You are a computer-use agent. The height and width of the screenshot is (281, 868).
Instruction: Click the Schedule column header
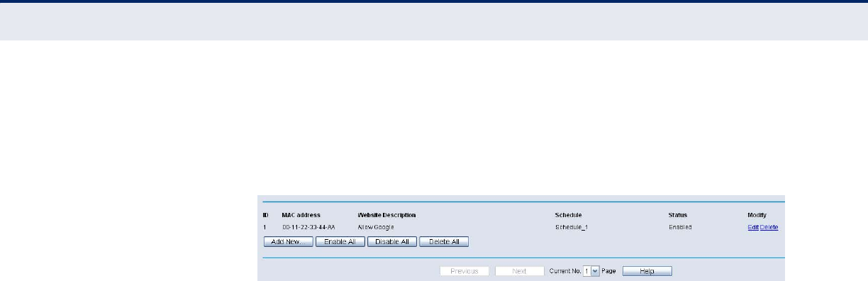click(x=568, y=214)
